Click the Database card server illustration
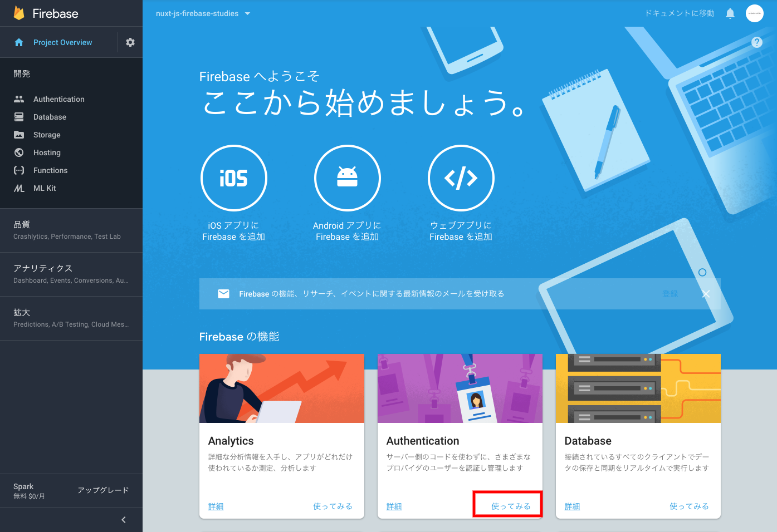This screenshot has height=532, width=777. click(x=638, y=388)
